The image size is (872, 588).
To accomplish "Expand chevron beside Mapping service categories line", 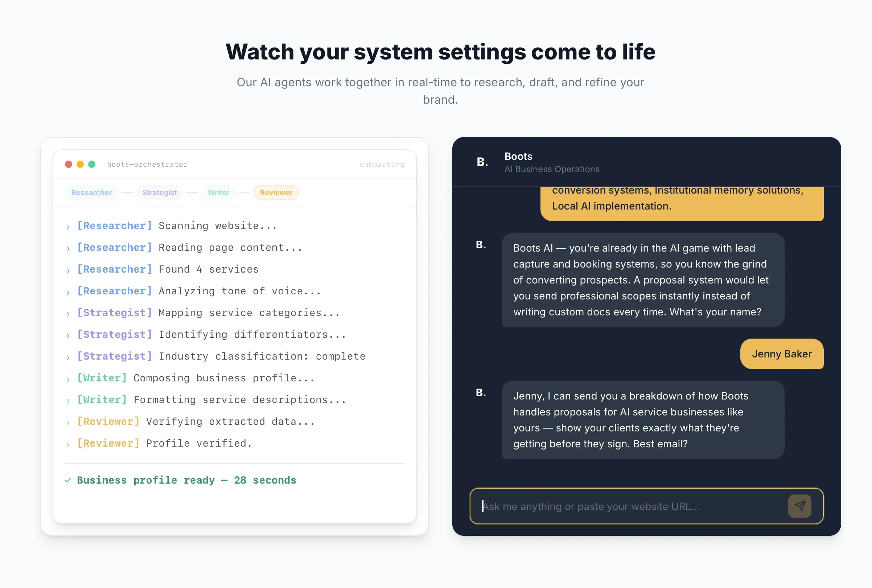I will pos(68,314).
